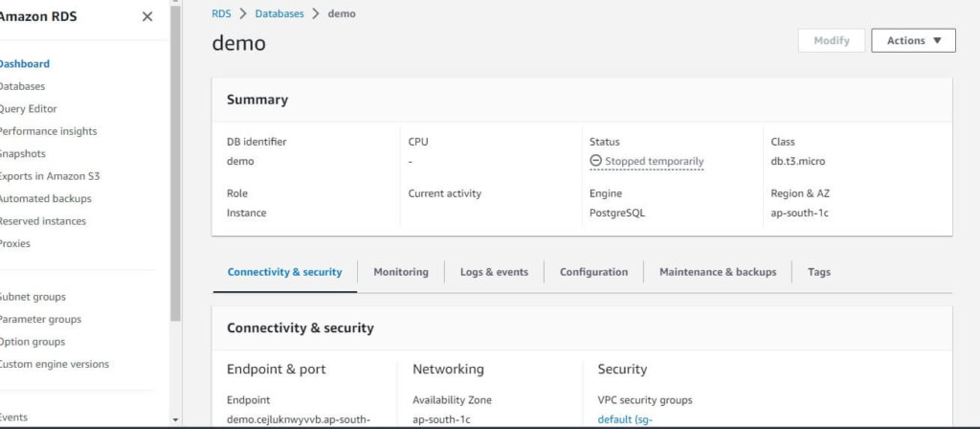Switch to Logs & events tab
The height and width of the screenshot is (429, 980).
[x=495, y=272]
